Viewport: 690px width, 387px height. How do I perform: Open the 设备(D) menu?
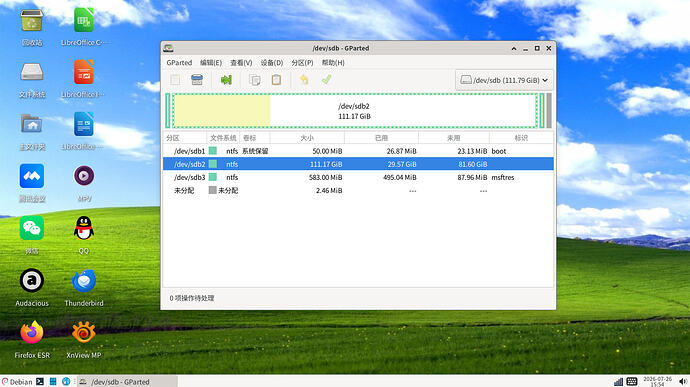point(272,63)
